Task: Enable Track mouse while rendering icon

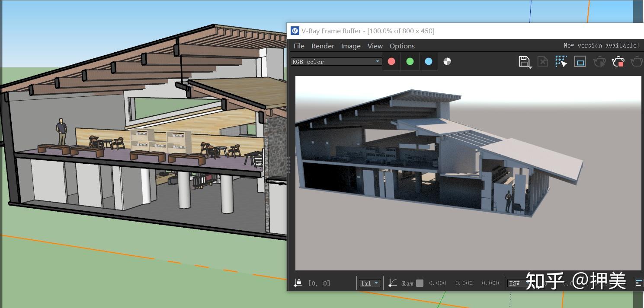Action: click(561, 62)
